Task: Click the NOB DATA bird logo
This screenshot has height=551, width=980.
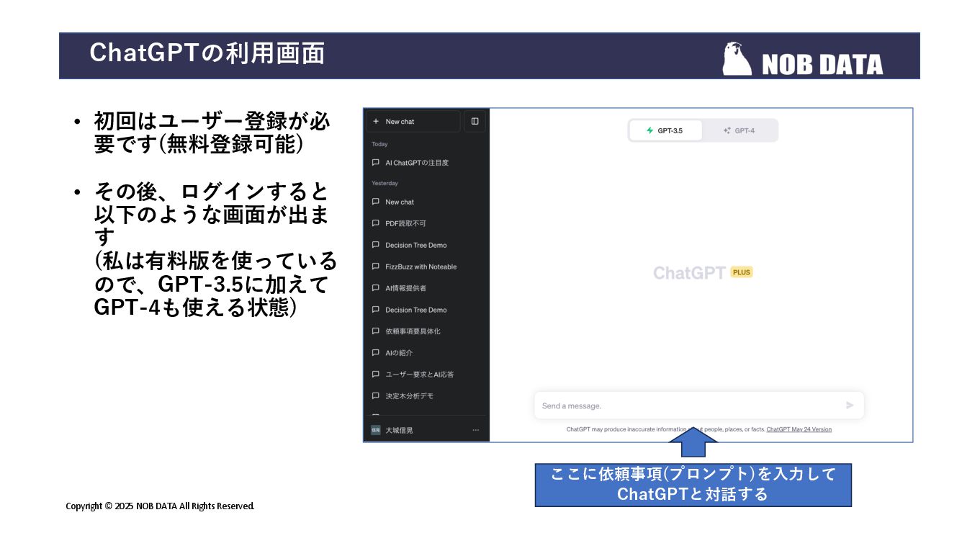Action: [737, 58]
